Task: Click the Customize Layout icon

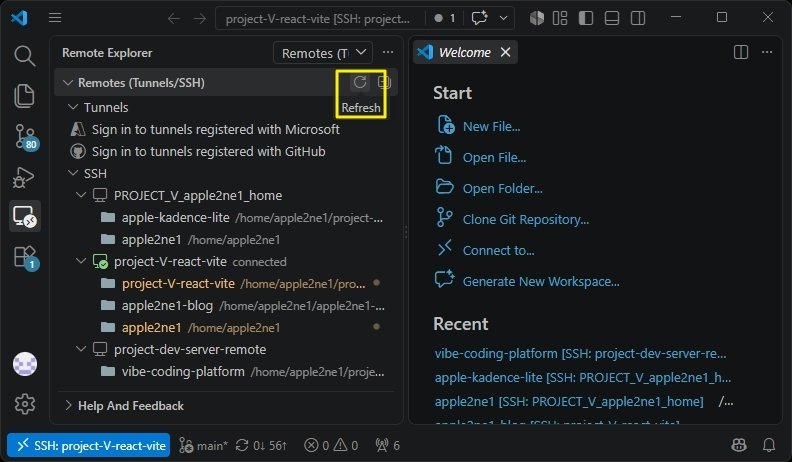Action: pos(560,18)
